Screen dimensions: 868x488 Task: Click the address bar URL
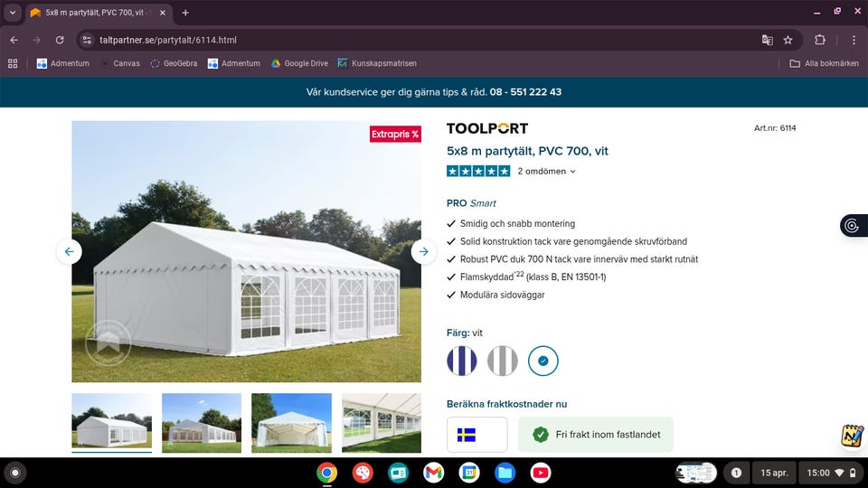(x=168, y=40)
